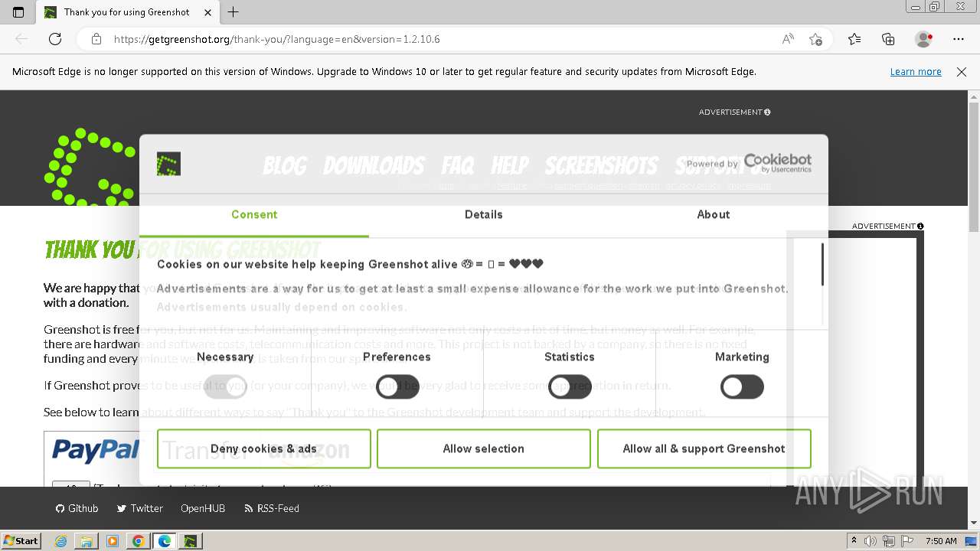Image resolution: width=980 pixels, height=551 pixels.
Task: Follow the Learn more link
Action: pos(916,71)
